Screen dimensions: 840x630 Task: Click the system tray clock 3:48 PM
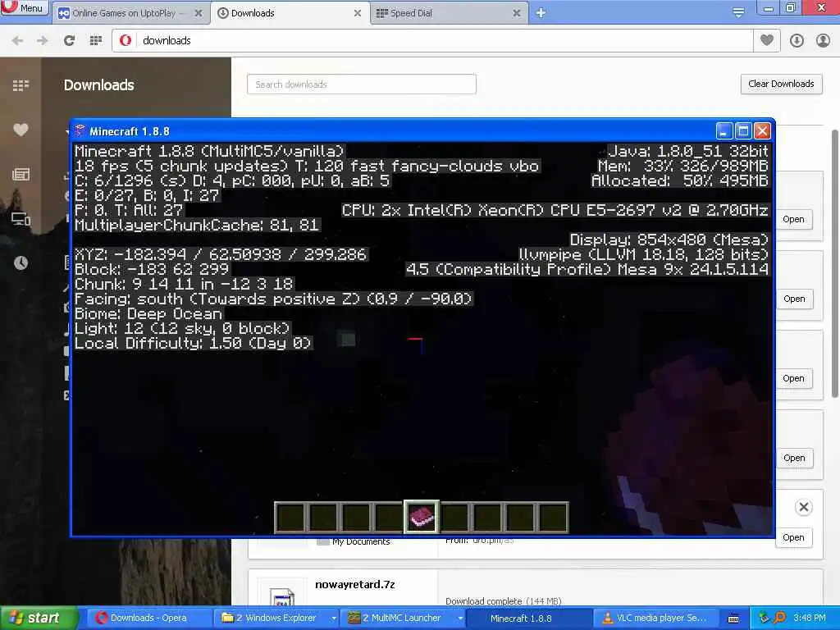click(x=810, y=618)
